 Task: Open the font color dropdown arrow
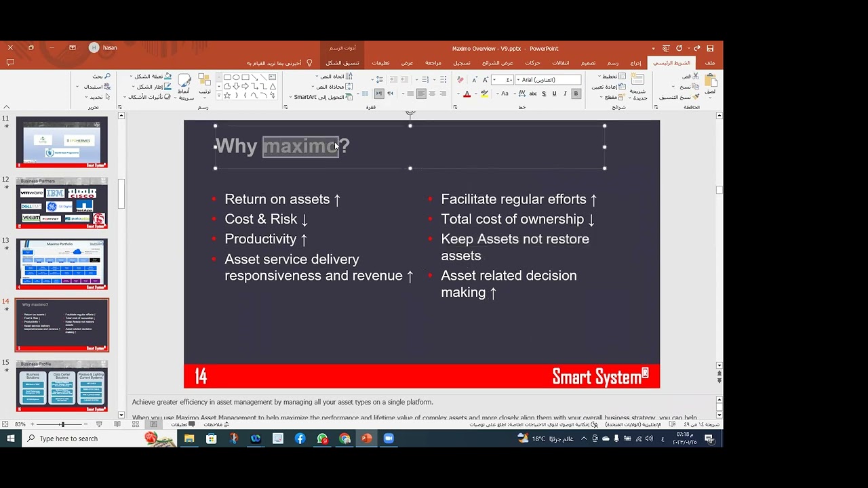click(x=458, y=94)
